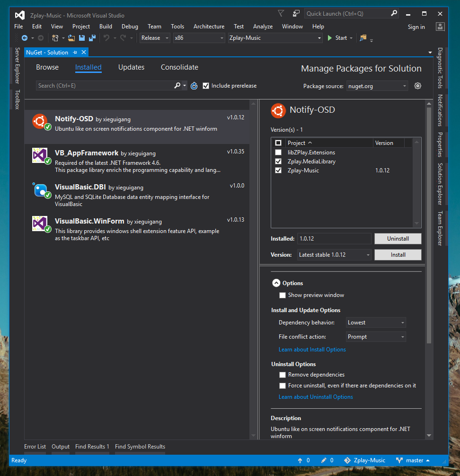Uncheck the Zplay-Music project checkbox
The image size is (460, 476).
click(278, 171)
